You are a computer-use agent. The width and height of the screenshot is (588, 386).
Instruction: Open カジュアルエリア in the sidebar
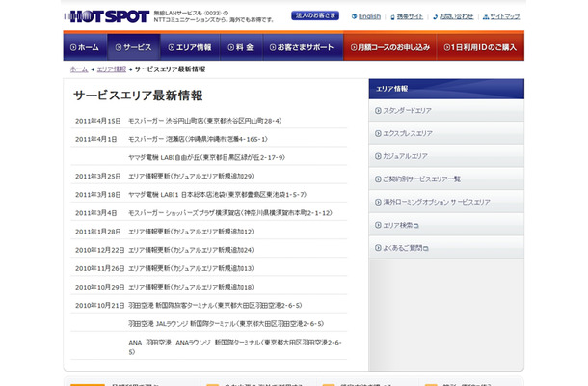(x=446, y=156)
